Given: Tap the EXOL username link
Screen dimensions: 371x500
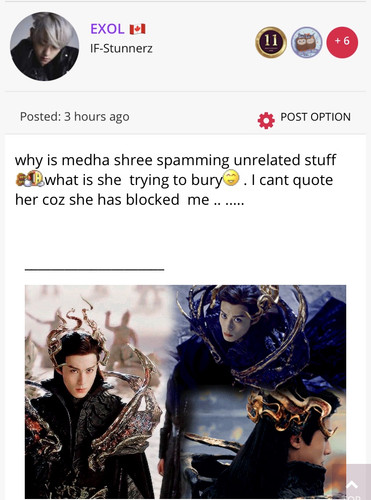Looking at the screenshot, I should 107,29.
